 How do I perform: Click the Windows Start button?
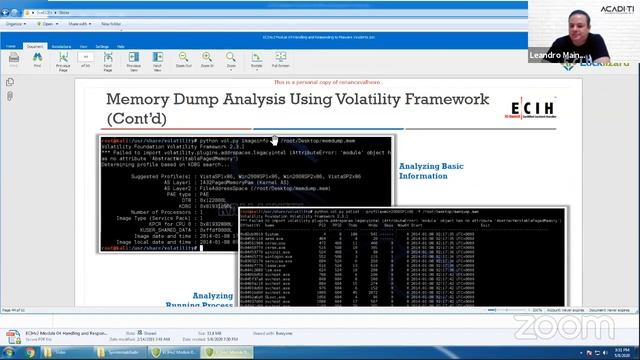[9, 352]
